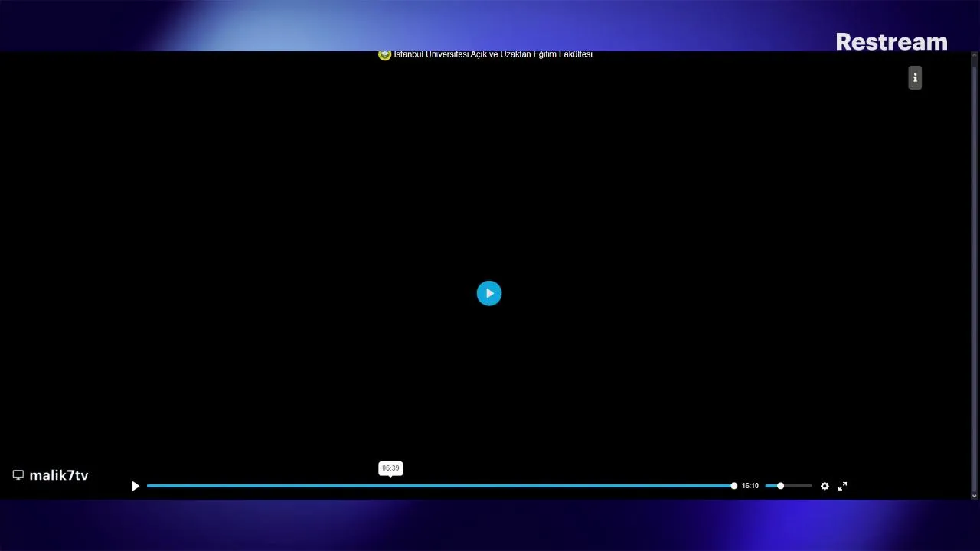Click the progress bar end handle
The image size is (980, 551).
[733, 486]
